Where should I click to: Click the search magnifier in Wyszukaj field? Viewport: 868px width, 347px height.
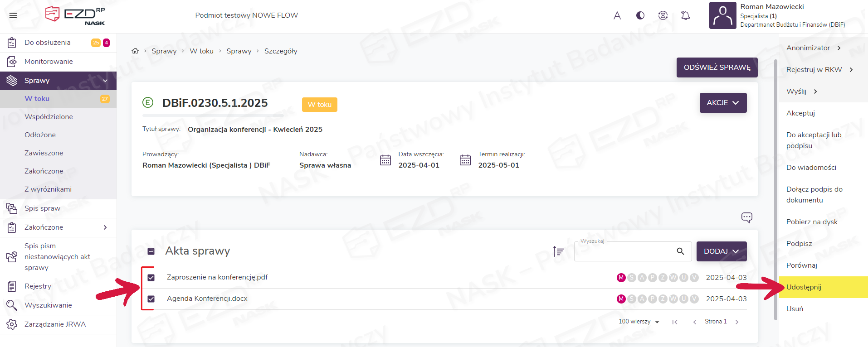click(680, 251)
